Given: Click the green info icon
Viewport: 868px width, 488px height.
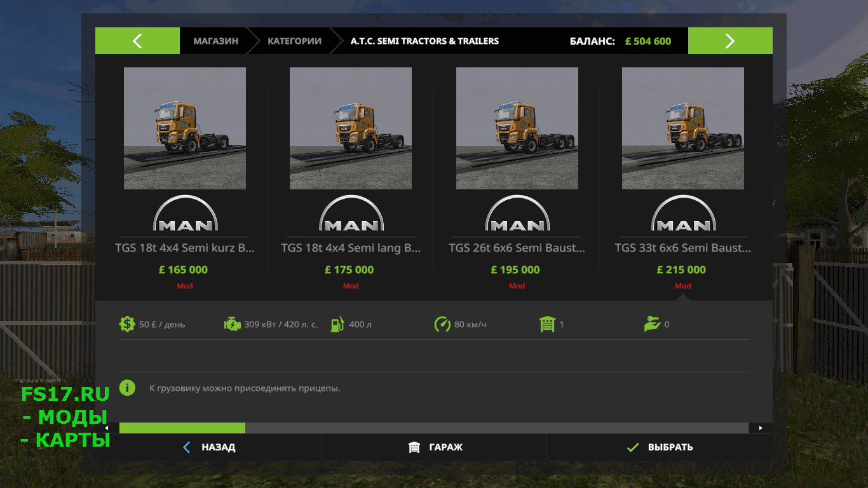Looking at the screenshot, I should click(x=127, y=388).
